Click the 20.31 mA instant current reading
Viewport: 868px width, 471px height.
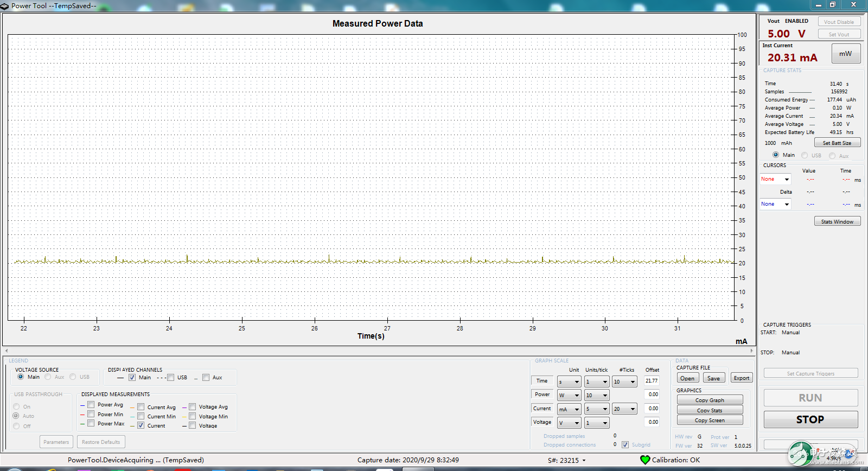tap(792, 58)
